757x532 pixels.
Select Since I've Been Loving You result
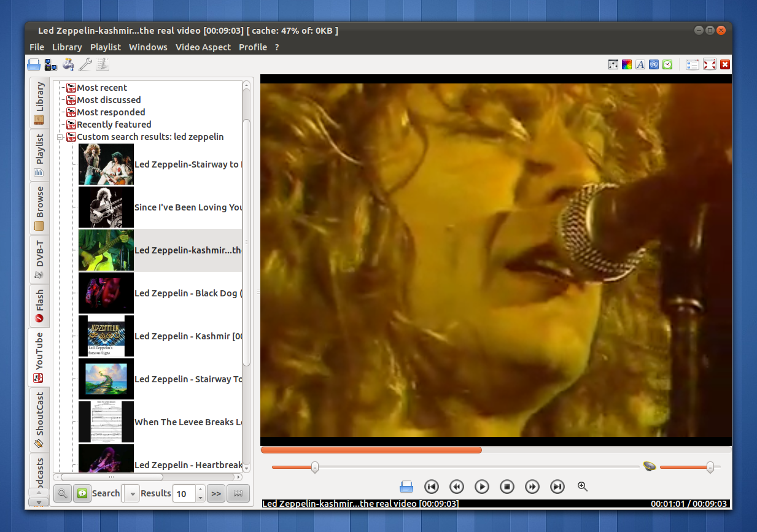point(160,207)
